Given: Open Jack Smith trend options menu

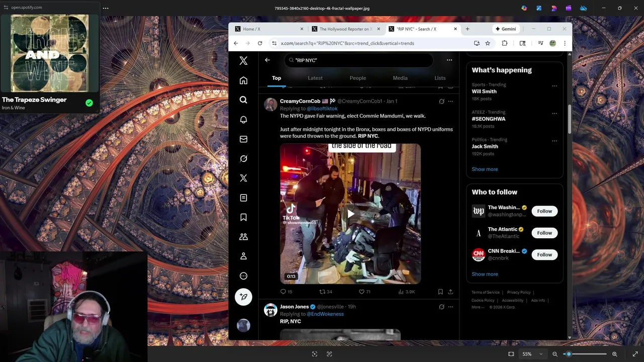Looking at the screenshot, I should click(x=554, y=141).
